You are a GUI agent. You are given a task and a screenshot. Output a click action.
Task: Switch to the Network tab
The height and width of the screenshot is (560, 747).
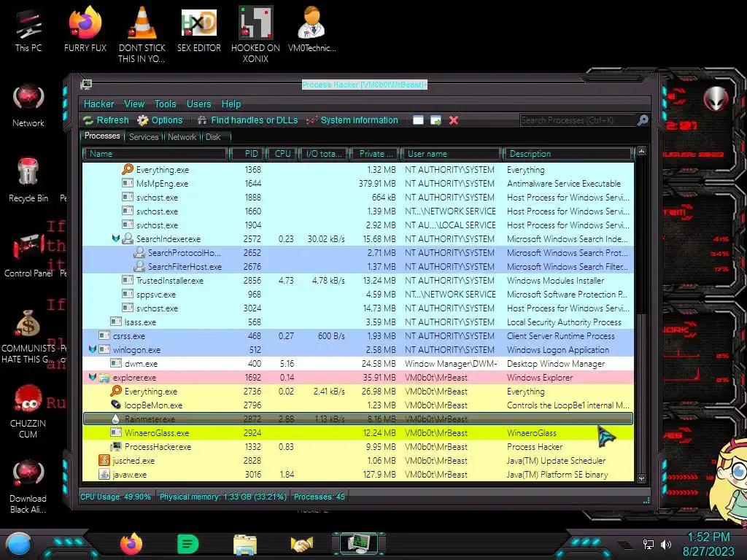tap(182, 137)
